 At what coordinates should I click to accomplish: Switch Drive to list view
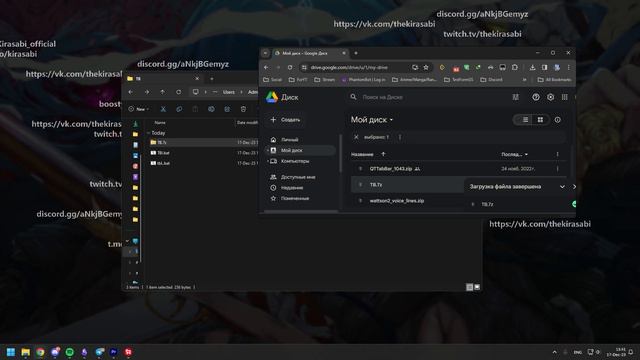[x=524, y=120]
